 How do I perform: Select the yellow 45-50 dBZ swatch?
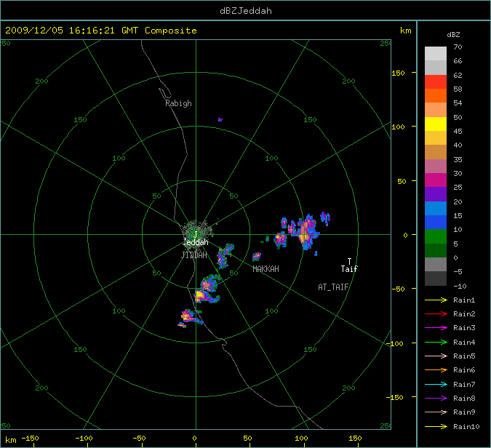[436, 124]
